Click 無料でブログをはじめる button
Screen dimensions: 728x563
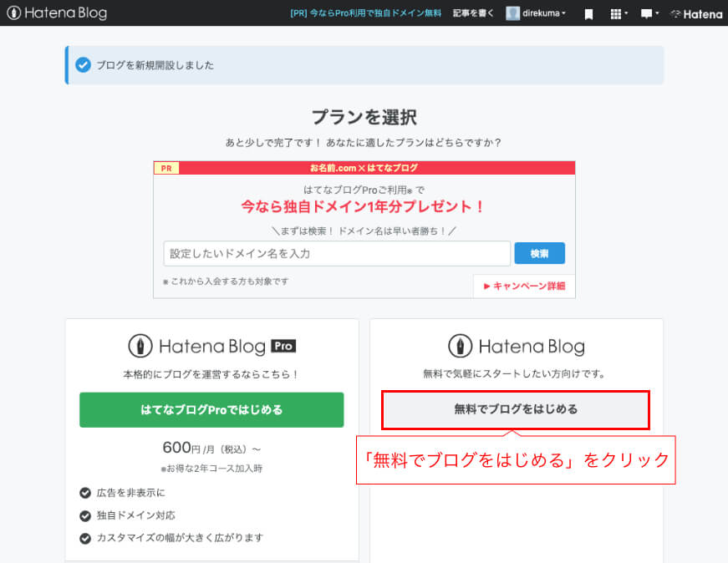click(x=516, y=410)
